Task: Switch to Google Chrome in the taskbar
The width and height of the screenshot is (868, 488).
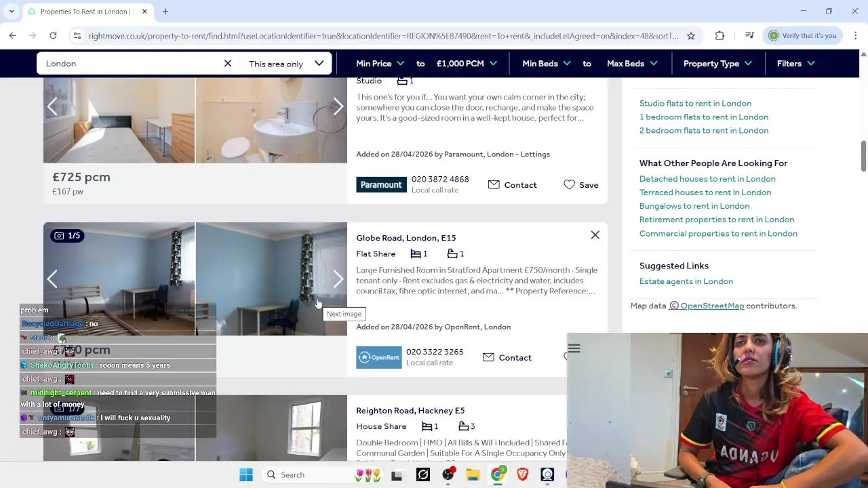Action: point(498,475)
